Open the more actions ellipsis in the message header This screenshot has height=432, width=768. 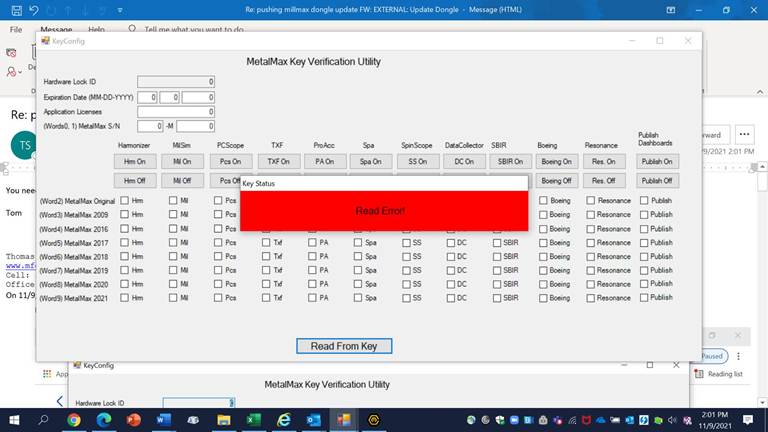[x=744, y=134]
